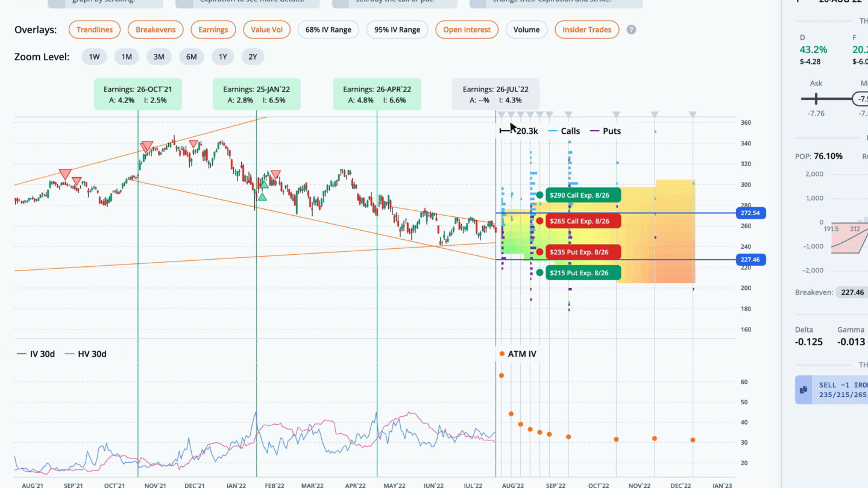Image resolution: width=868 pixels, height=488 pixels.
Task: Click the Gamma -0.013 value
Action: (x=850, y=342)
